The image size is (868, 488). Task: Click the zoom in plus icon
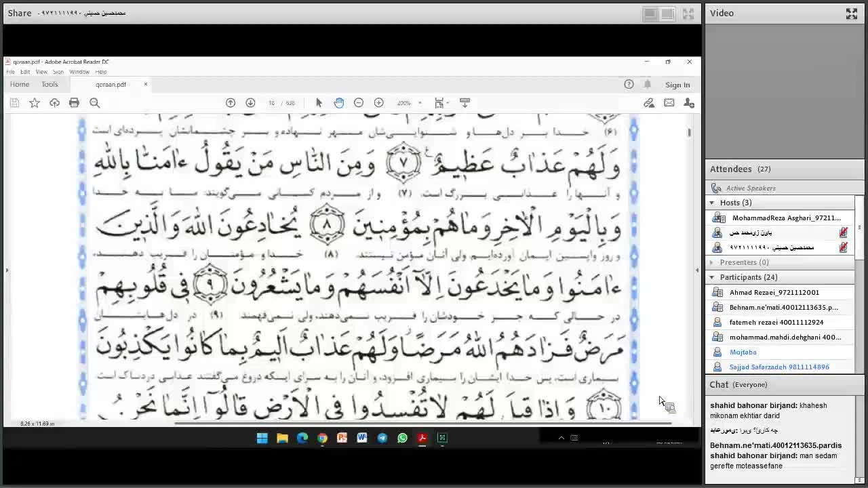[x=378, y=102]
